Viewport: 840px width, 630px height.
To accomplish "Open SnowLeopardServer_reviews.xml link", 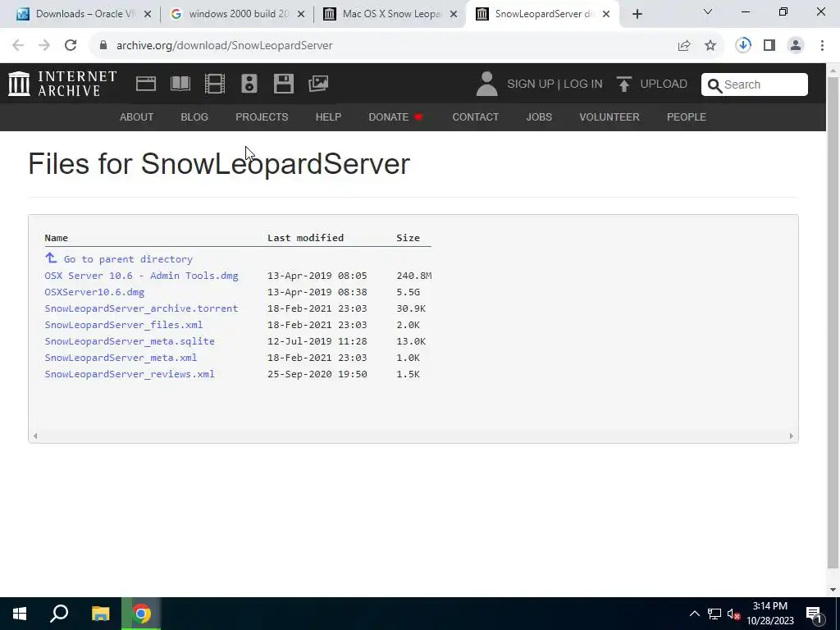I will click(130, 374).
